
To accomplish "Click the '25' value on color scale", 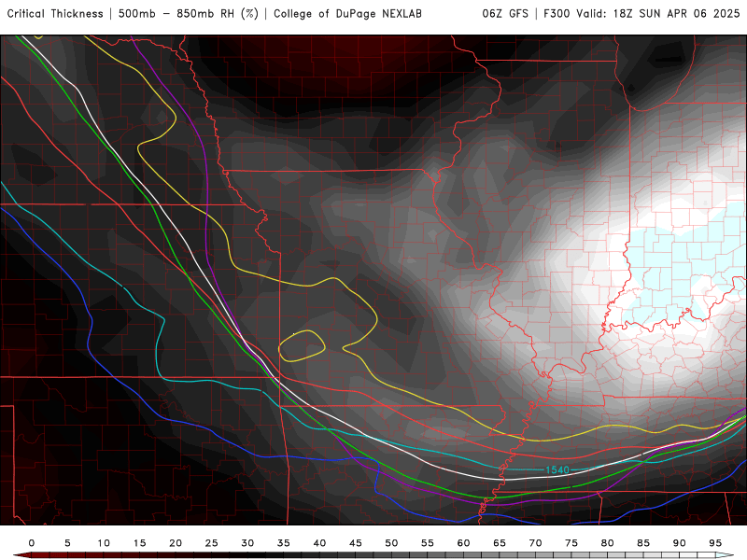I will (x=212, y=543).
